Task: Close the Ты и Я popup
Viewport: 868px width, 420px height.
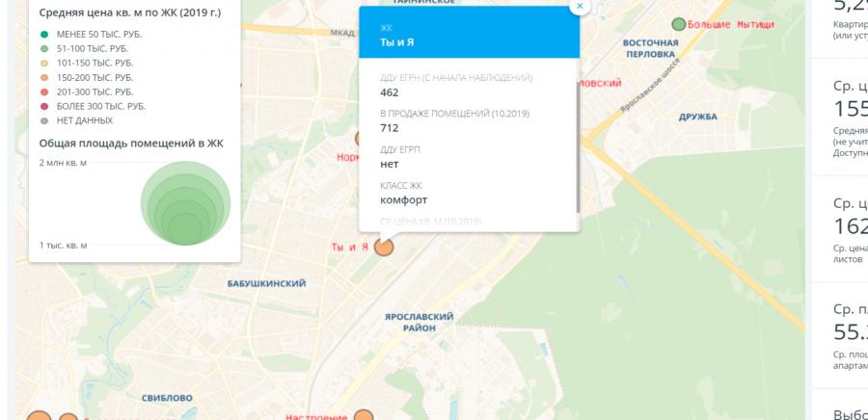Action: pos(580,6)
